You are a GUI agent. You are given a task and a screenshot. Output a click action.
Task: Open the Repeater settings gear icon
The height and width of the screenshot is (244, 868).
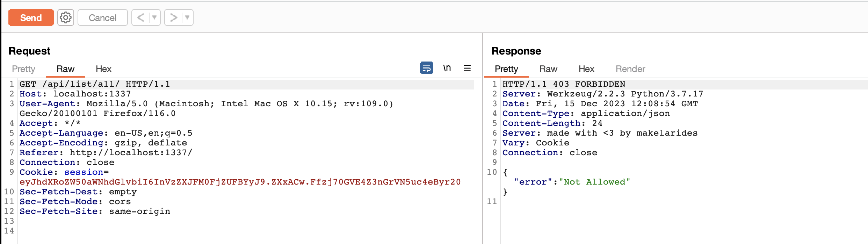(65, 17)
